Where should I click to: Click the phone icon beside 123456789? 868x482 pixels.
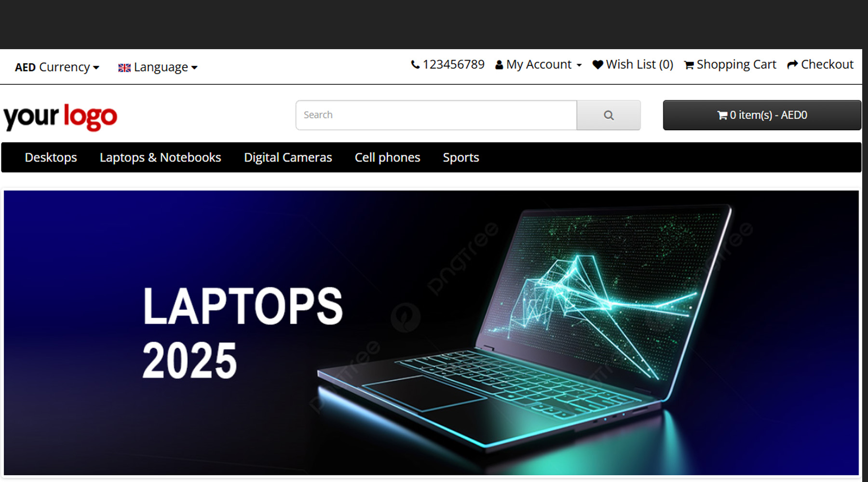[415, 65]
